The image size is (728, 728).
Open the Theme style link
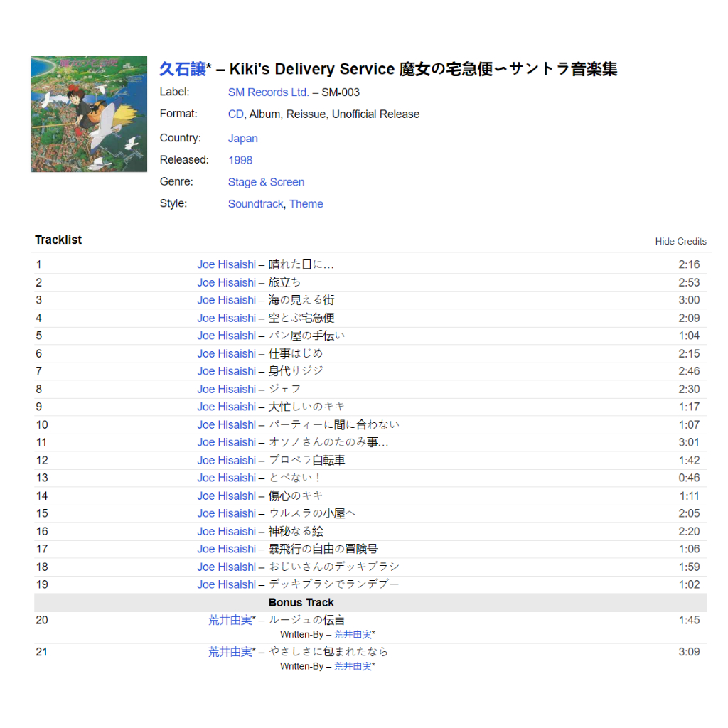click(x=306, y=204)
